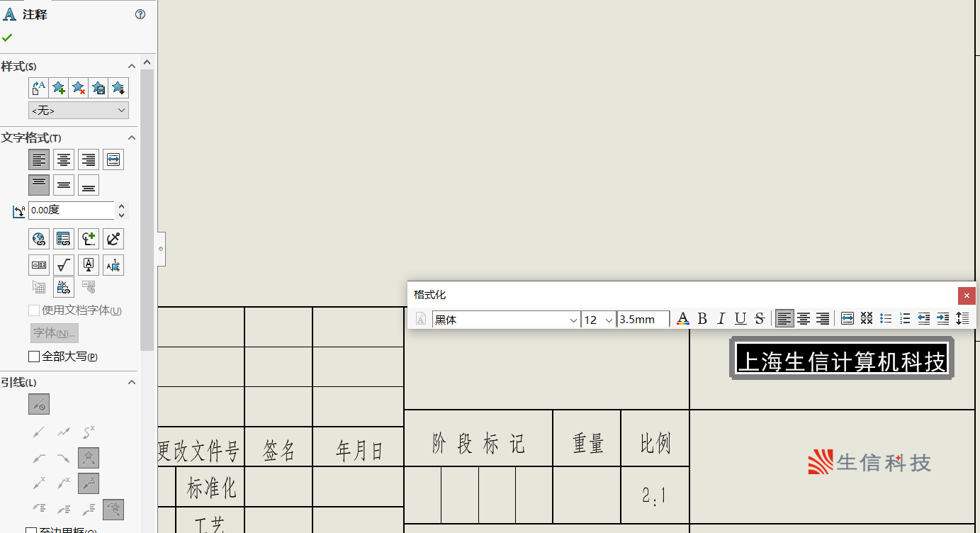Add a new style with the green plus star icon
The width and height of the screenshot is (980, 533).
click(x=59, y=88)
